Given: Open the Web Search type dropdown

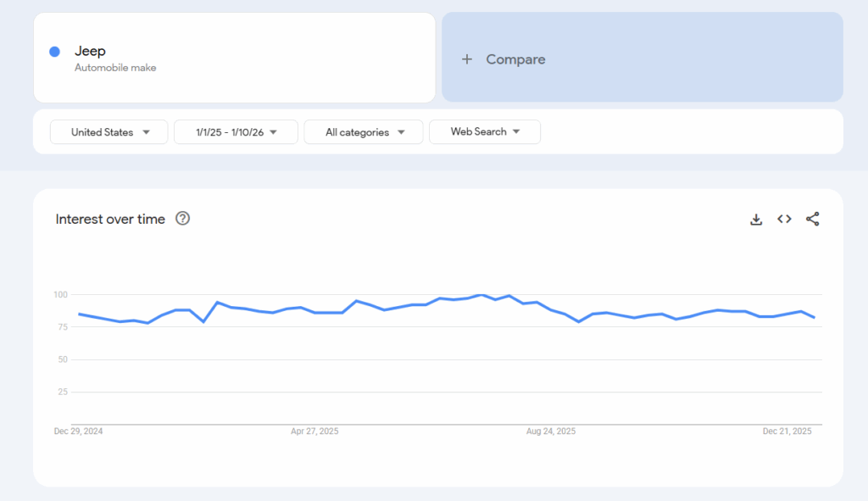Looking at the screenshot, I should (485, 131).
